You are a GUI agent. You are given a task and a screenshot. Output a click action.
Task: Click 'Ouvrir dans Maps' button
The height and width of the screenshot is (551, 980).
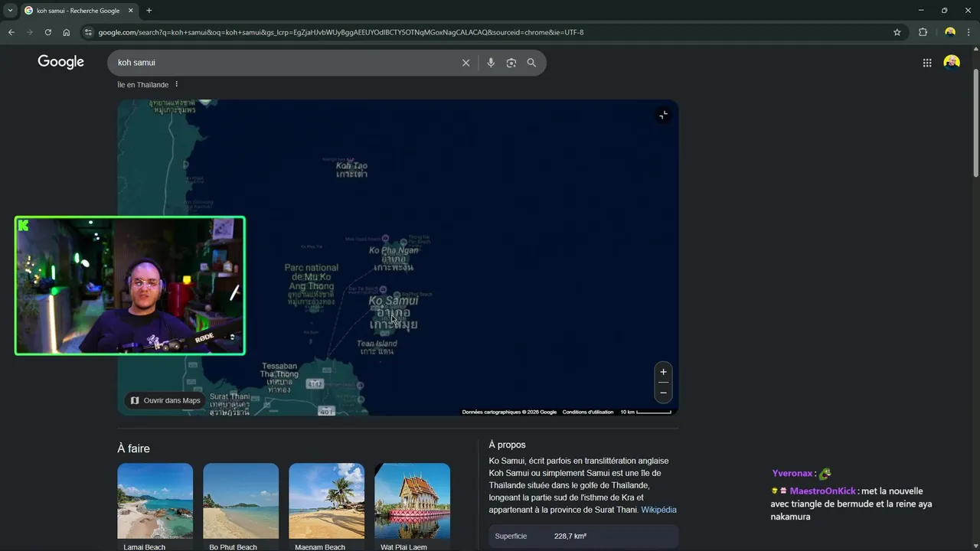165,400
